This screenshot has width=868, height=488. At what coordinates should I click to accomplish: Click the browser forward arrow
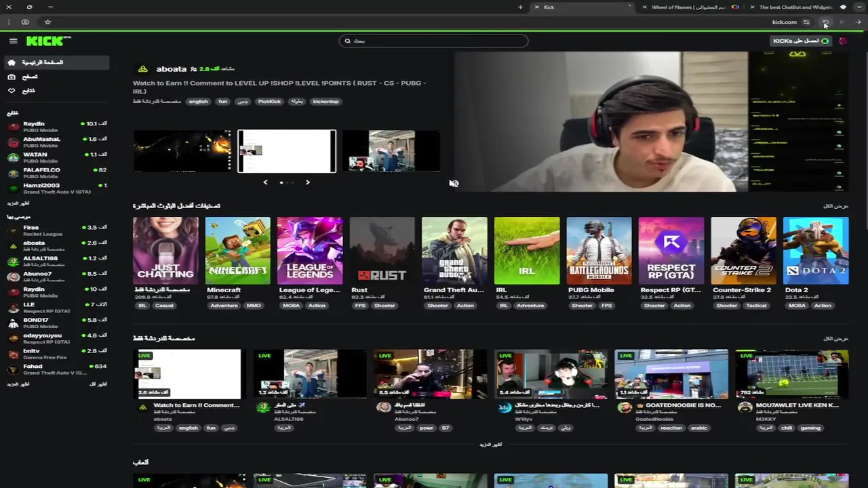tap(842, 22)
